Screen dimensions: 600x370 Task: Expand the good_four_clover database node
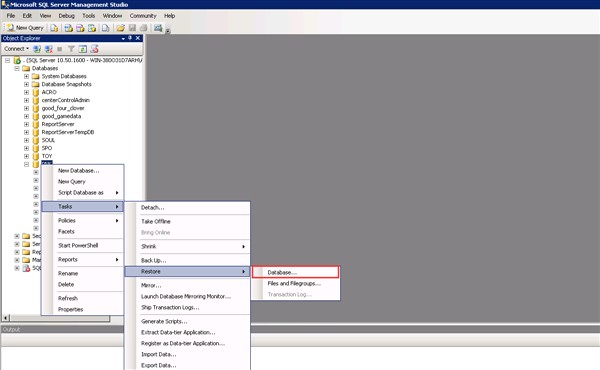(x=26, y=108)
